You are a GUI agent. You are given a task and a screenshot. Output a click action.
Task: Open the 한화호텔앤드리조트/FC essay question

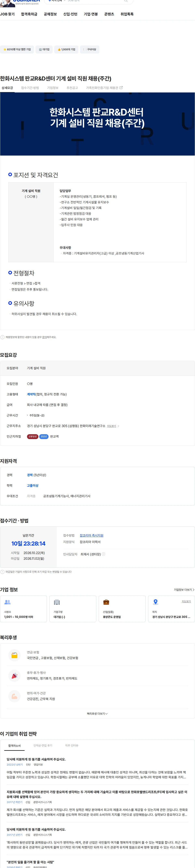97,795
